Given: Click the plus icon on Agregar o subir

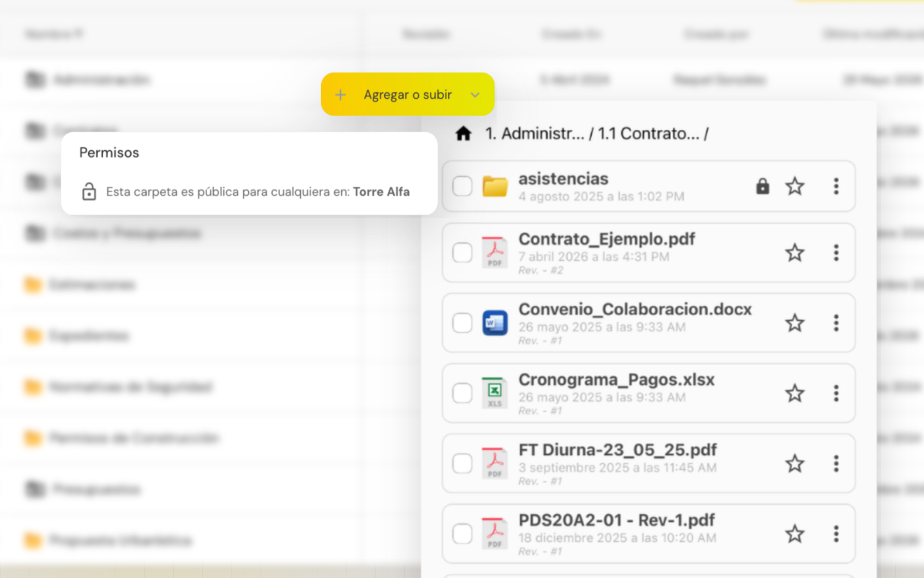Looking at the screenshot, I should click(x=340, y=94).
